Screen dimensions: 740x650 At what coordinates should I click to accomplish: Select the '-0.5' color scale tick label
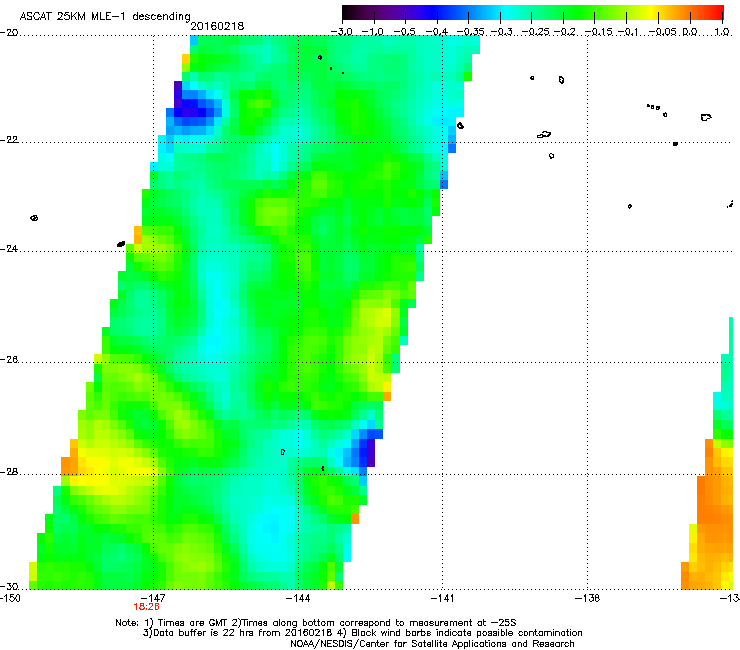[404, 32]
